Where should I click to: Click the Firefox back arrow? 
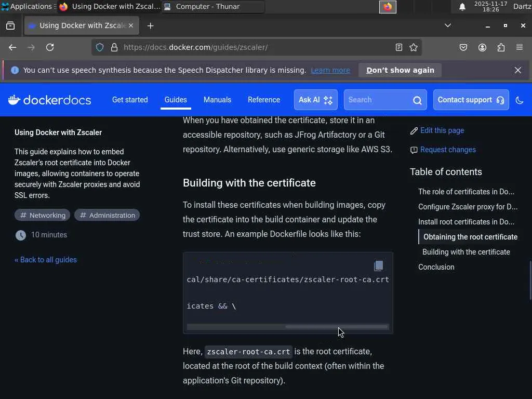tap(12, 47)
